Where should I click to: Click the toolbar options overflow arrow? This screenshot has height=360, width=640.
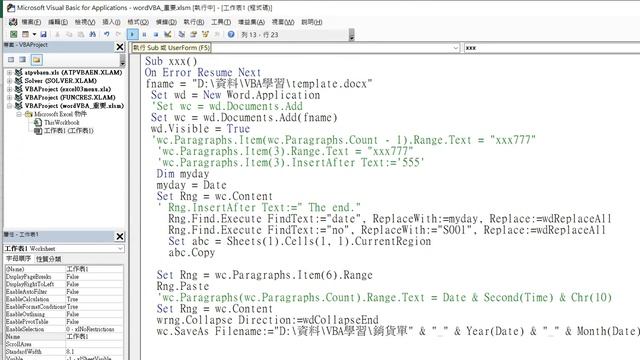tap(351, 35)
